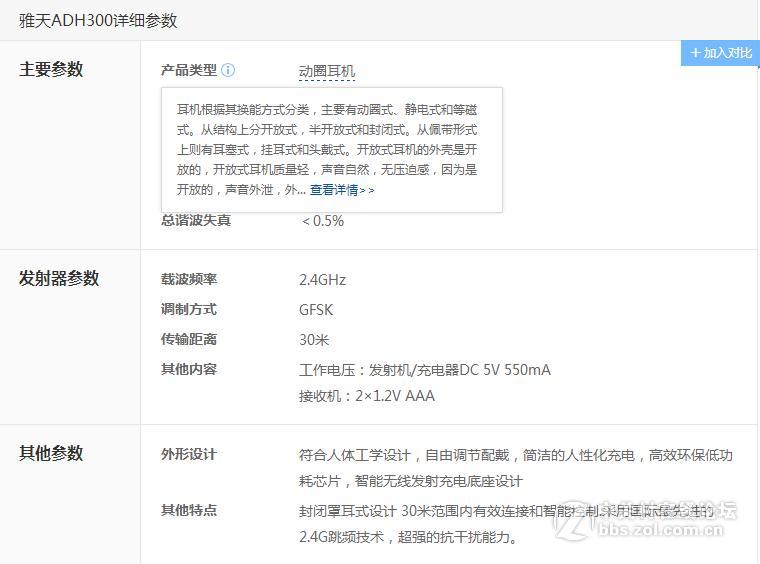
Task: Select the 2.4G跳频技术 description line
Action: 408,537
